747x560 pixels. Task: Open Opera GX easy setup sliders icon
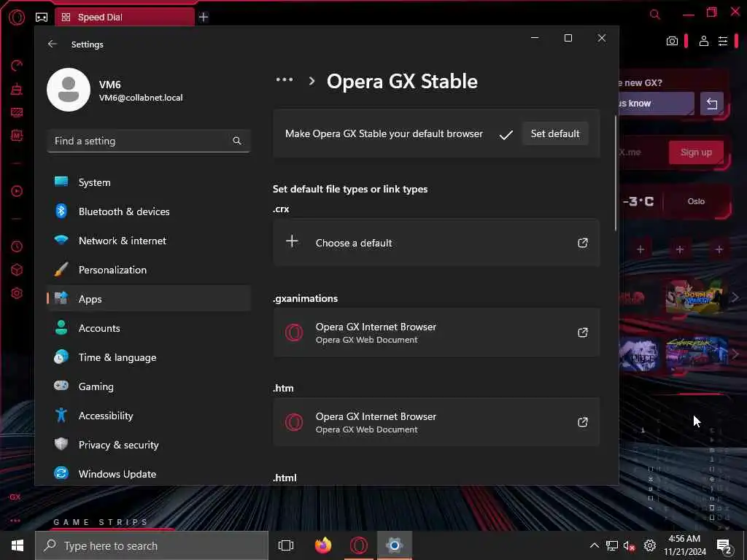(x=723, y=41)
